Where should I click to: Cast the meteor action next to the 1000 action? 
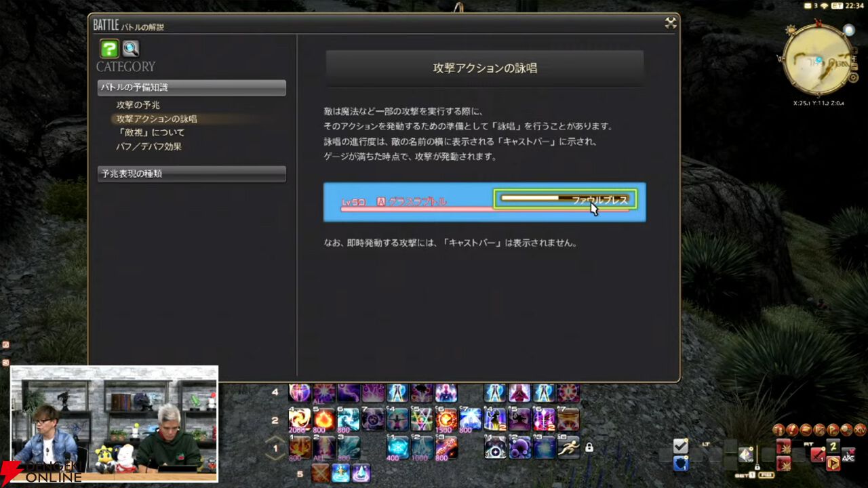pos(446,447)
